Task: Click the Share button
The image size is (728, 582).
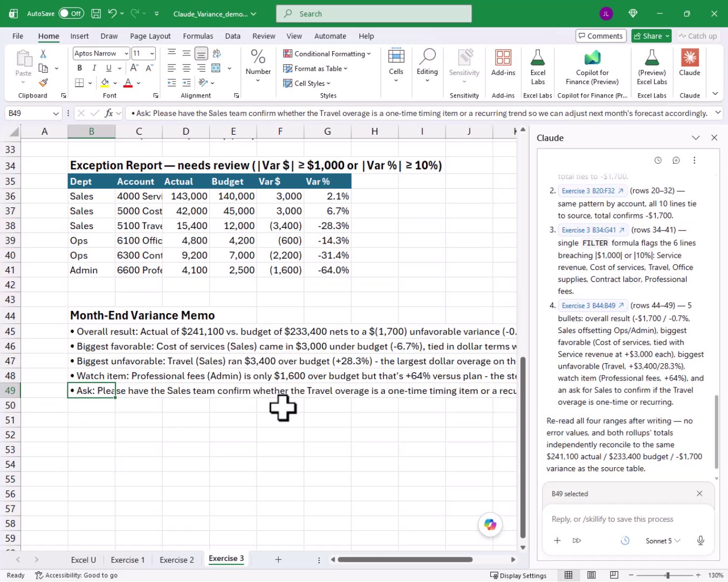Action: [651, 36]
